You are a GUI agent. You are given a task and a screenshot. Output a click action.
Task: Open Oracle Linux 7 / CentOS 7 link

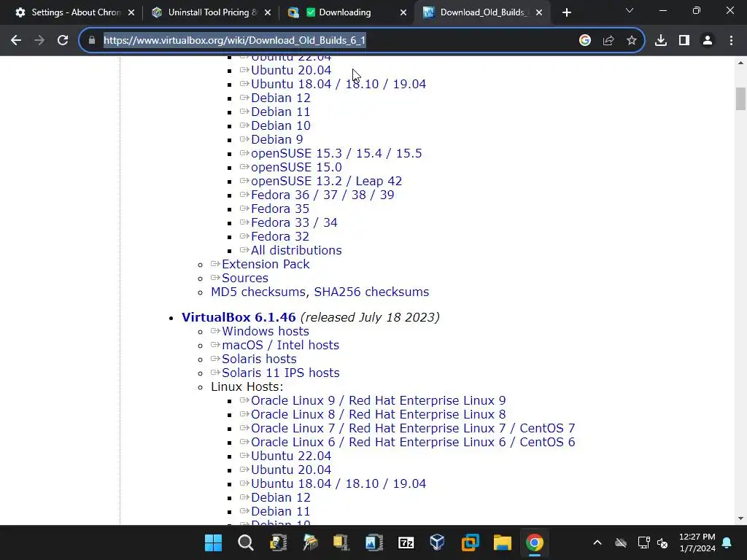click(x=413, y=429)
